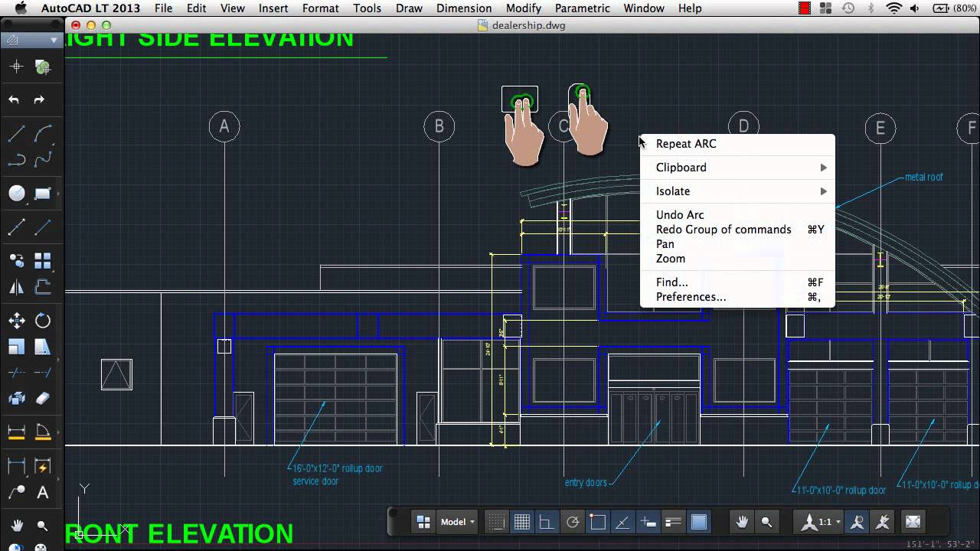
Task: Click Pan hand in left tool palette
Action: (16, 526)
